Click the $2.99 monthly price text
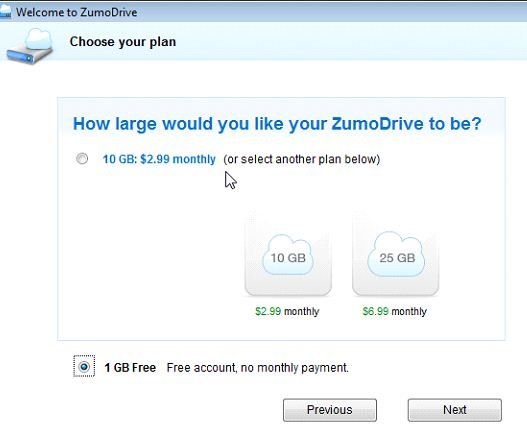This screenshot has width=527, height=428. tap(287, 311)
